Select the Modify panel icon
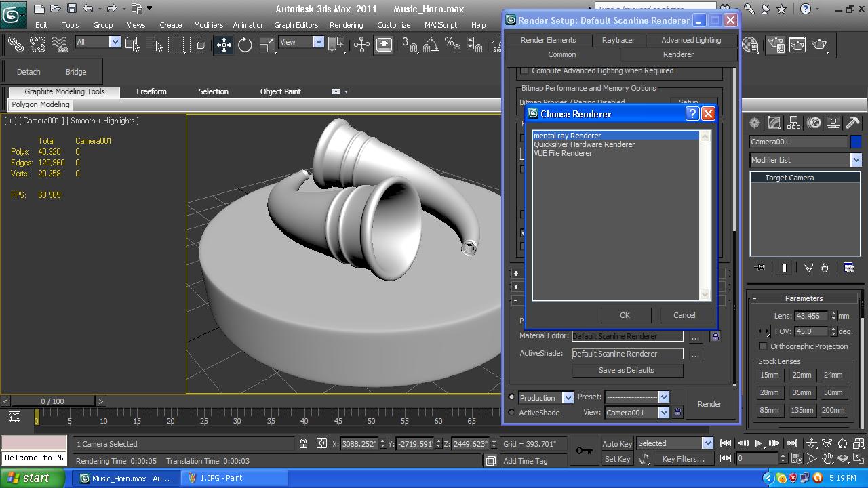Screen dimensions: 868x488 [773, 123]
